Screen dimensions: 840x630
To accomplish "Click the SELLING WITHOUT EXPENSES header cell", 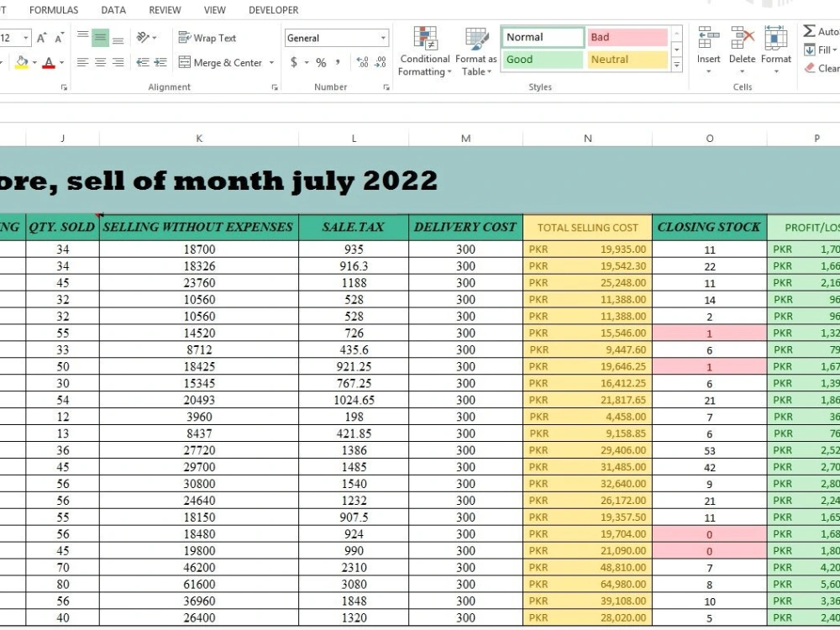I will tap(199, 227).
